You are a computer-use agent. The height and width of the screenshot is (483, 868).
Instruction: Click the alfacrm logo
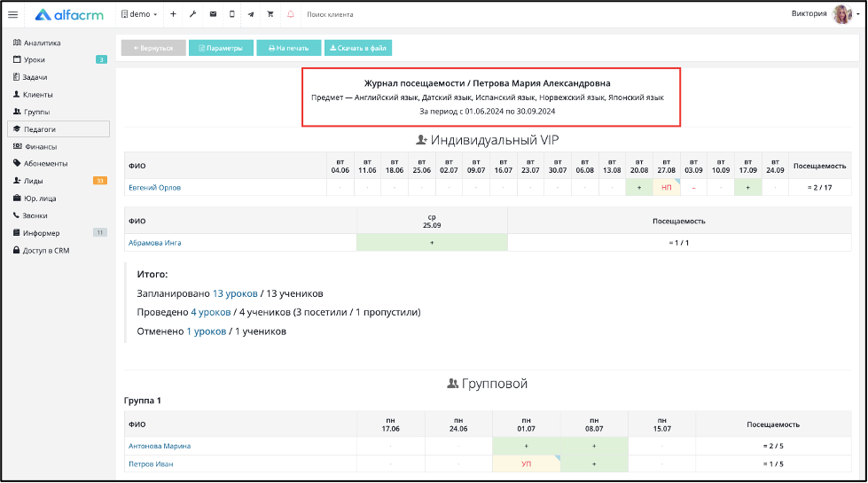pos(69,15)
